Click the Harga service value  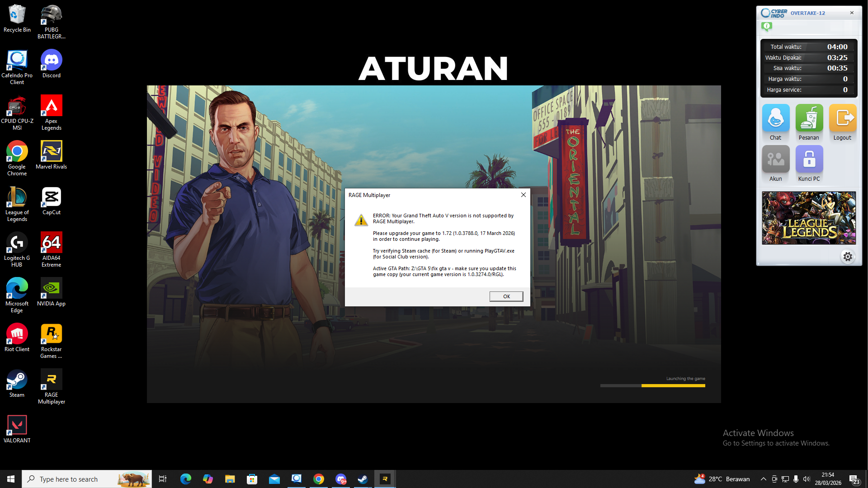pos(845,90)
